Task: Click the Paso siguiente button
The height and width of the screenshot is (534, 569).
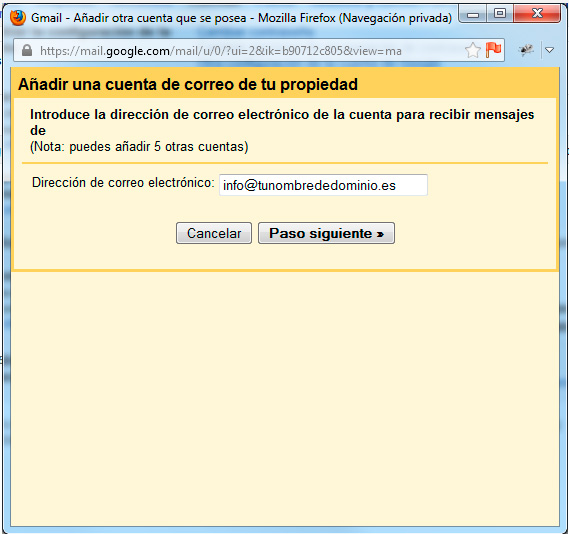Action: tap(326, 233)
